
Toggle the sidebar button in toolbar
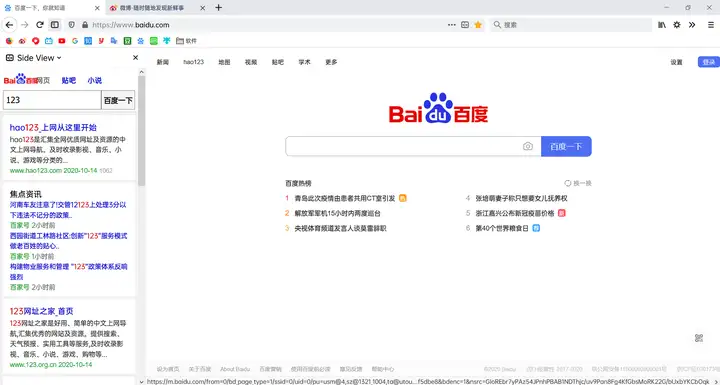[x=55, y=25]
